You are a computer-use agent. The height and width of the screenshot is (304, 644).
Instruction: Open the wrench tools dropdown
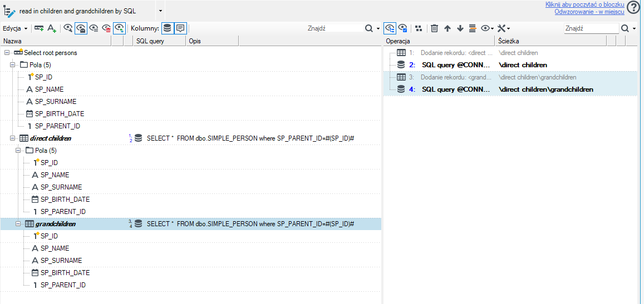coord(504,28)
